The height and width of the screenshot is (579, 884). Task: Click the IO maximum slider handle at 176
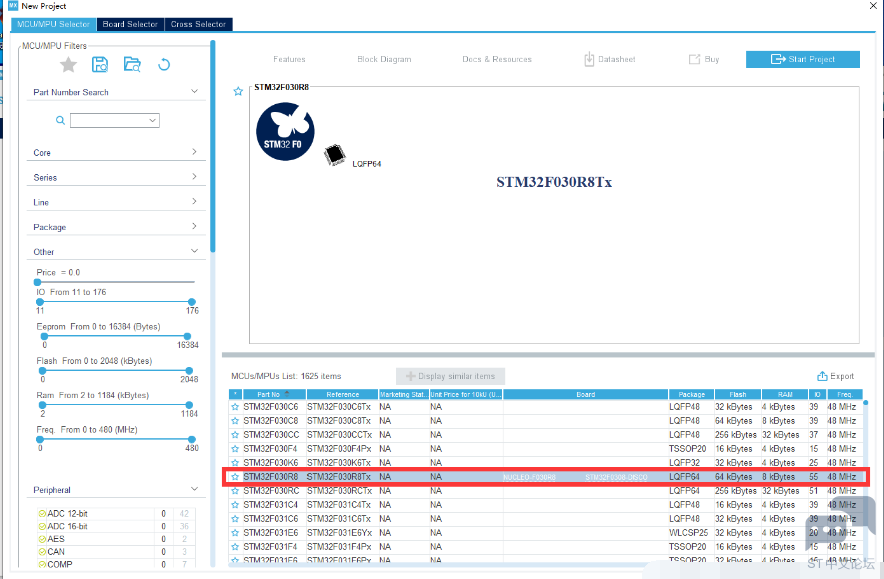[192, 302]
